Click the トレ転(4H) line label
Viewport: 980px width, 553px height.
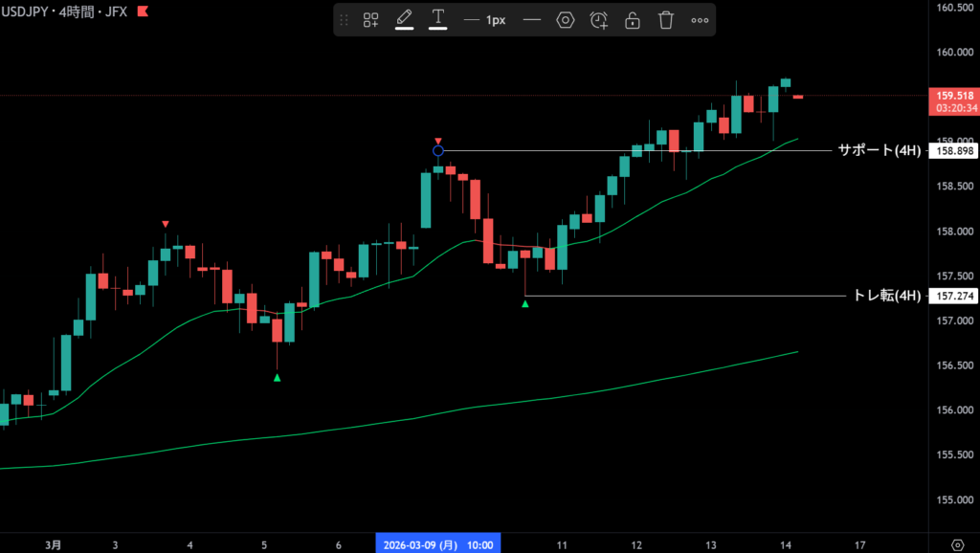(x=886, y=296)
